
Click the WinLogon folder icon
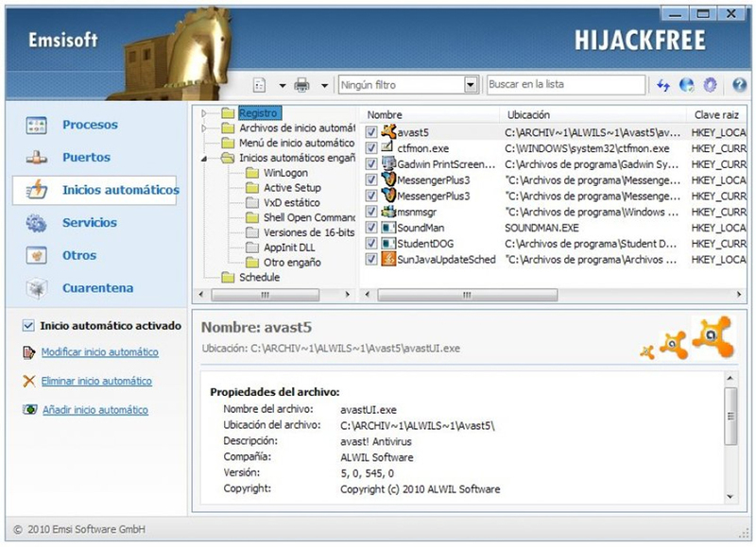(x=251, y=173)
